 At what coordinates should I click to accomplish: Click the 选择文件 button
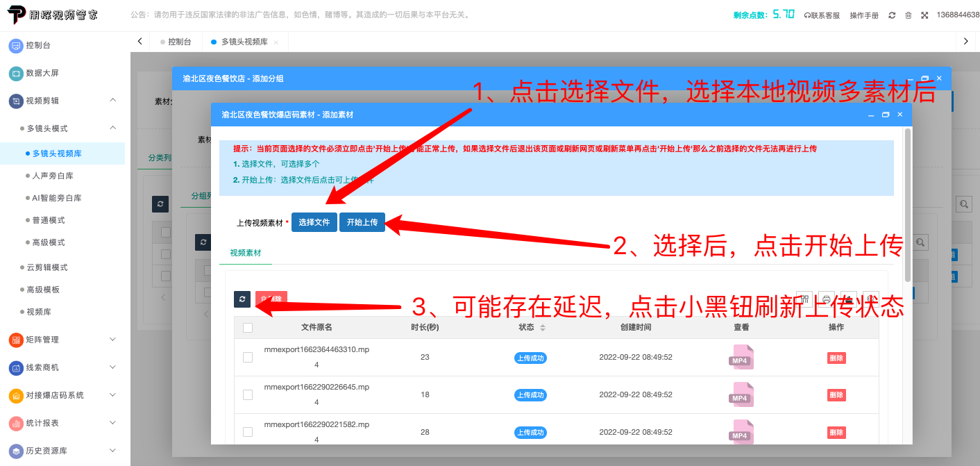tap(314, 222)
